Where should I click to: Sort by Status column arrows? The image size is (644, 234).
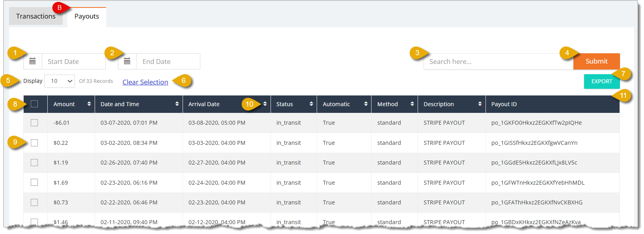(311, 104)
